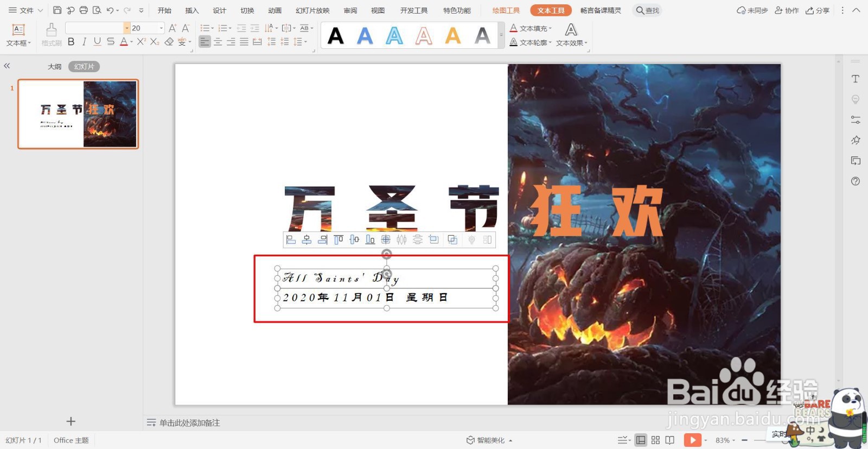Click the 协作 collaborate button

pyautogui.click(x=787, y=10)
